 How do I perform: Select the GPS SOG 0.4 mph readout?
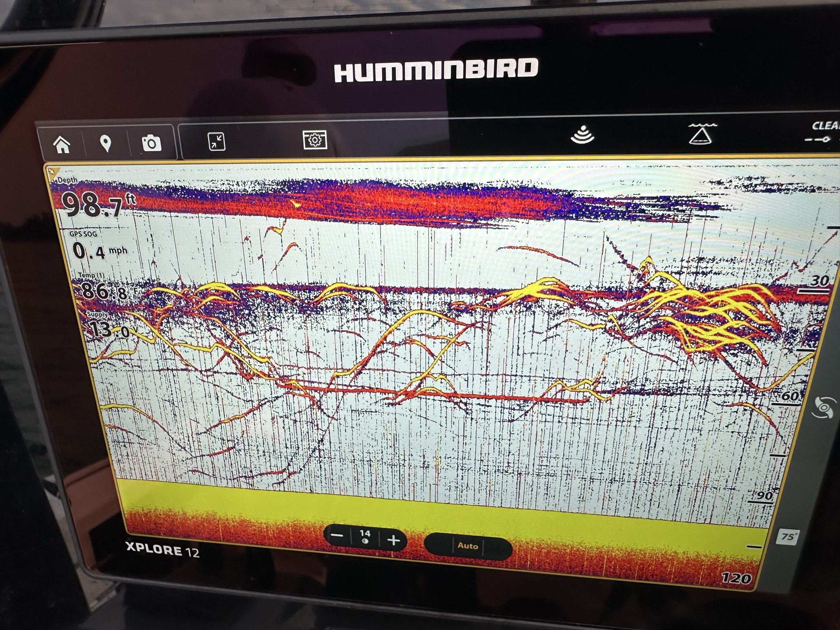[x=99, y=246]
